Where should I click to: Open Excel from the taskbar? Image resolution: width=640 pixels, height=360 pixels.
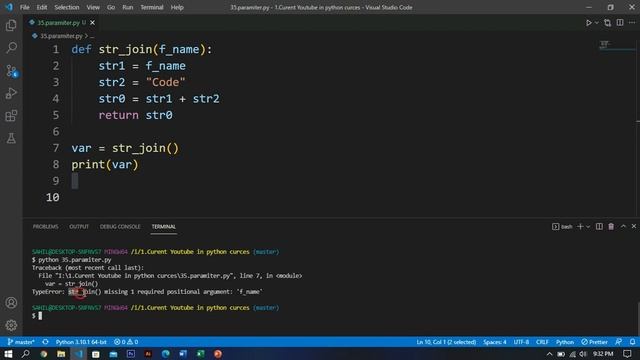(200, 354)
